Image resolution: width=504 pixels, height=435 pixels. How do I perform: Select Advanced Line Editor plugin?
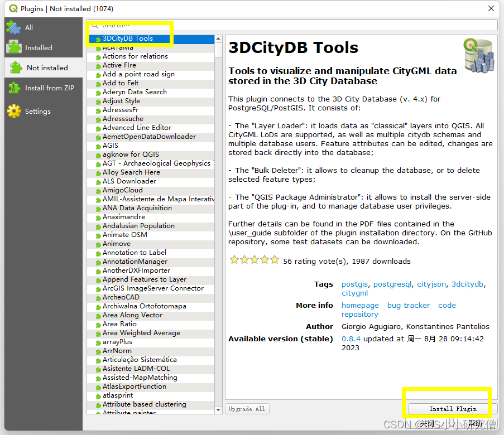click(151, 128)
